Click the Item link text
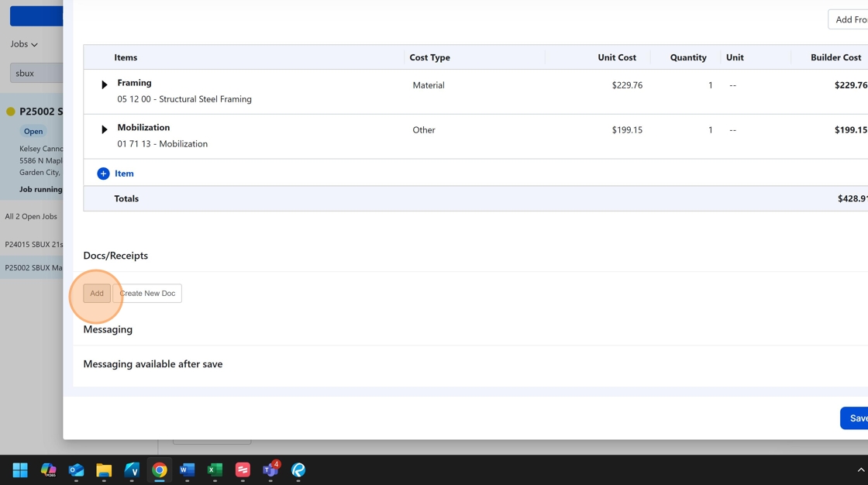The image size is (868, 485). pyautogui.click(x=124, y=174)
